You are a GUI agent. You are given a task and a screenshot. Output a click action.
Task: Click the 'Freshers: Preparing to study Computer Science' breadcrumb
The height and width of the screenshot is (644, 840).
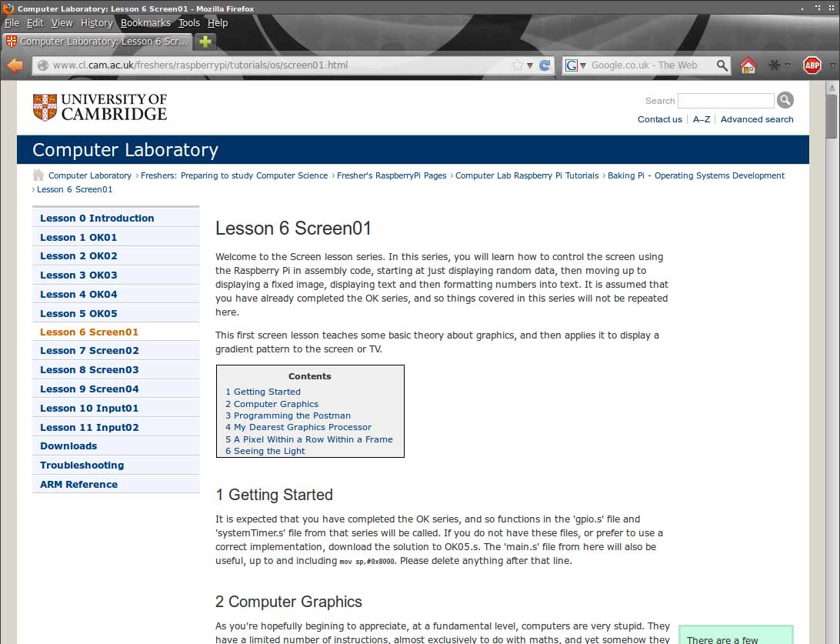(x=234, y=175)
